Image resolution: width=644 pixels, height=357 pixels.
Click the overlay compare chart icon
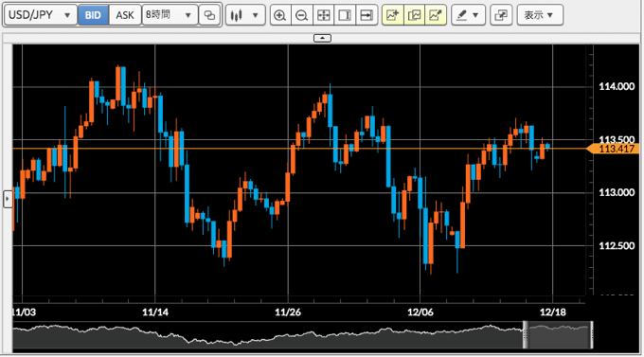pyautogui.click(x=415, y=15)
